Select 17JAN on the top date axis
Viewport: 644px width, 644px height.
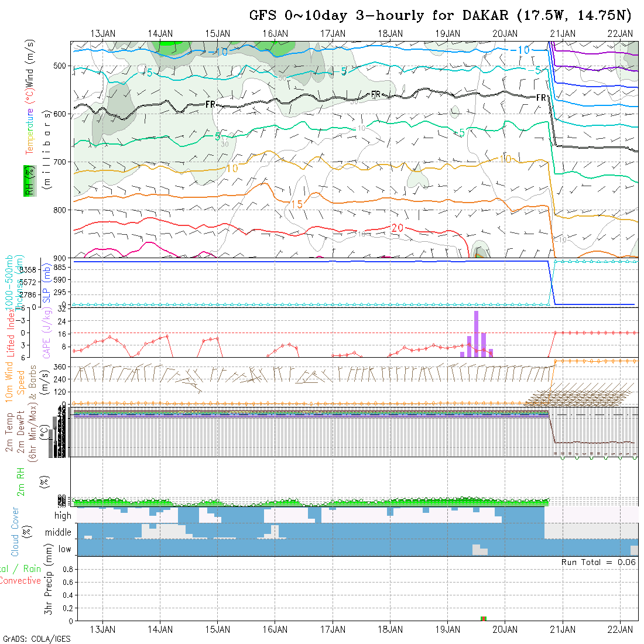333,33
